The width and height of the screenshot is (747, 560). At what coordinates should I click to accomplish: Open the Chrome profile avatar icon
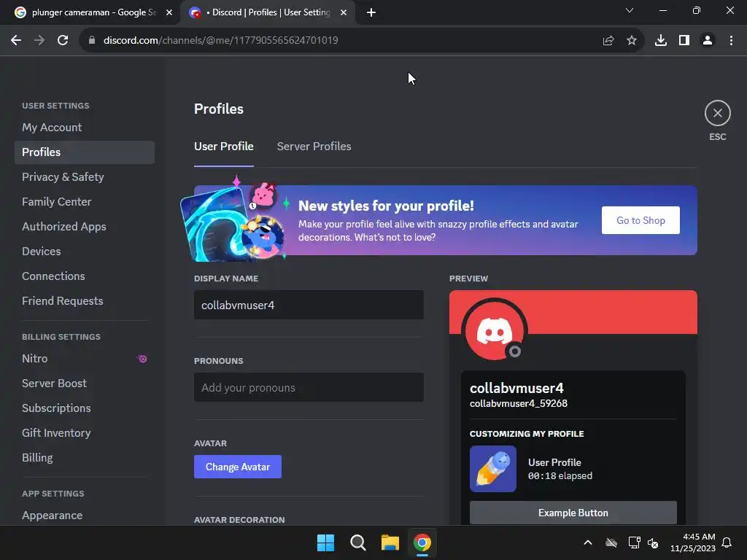click(708, 41)
